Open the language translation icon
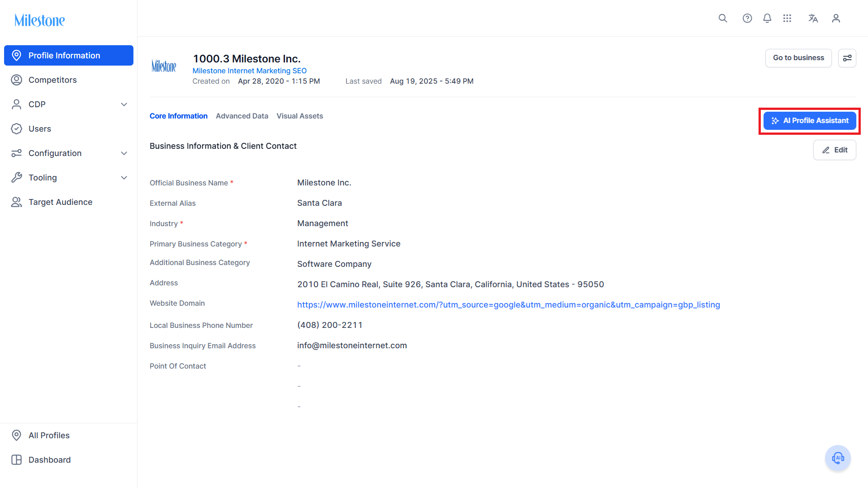Viewport: 868px width, 488px height. click(x=813, y=18)
